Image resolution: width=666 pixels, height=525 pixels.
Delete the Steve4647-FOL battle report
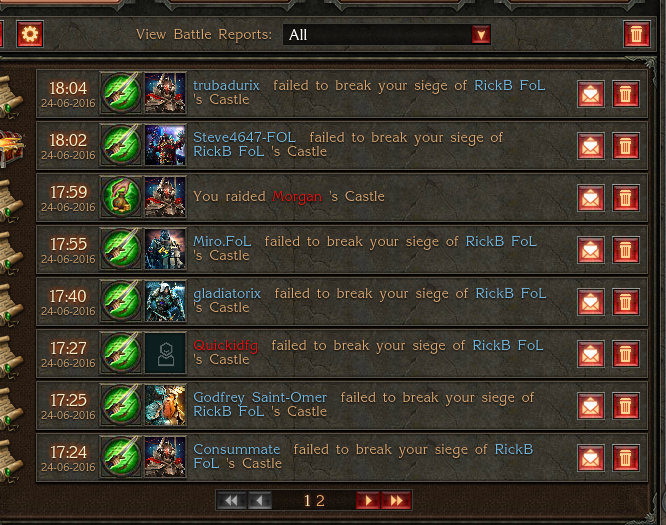click(x=626, y=146)
